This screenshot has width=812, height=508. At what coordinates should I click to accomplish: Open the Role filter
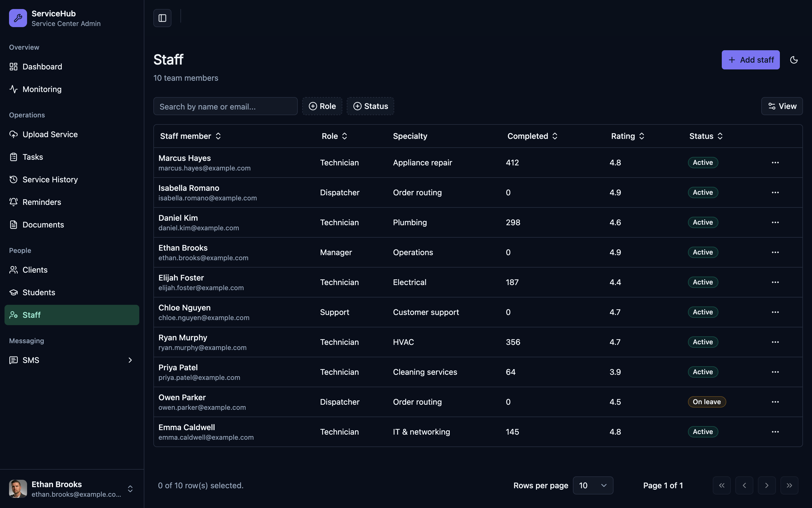(322, 106)
